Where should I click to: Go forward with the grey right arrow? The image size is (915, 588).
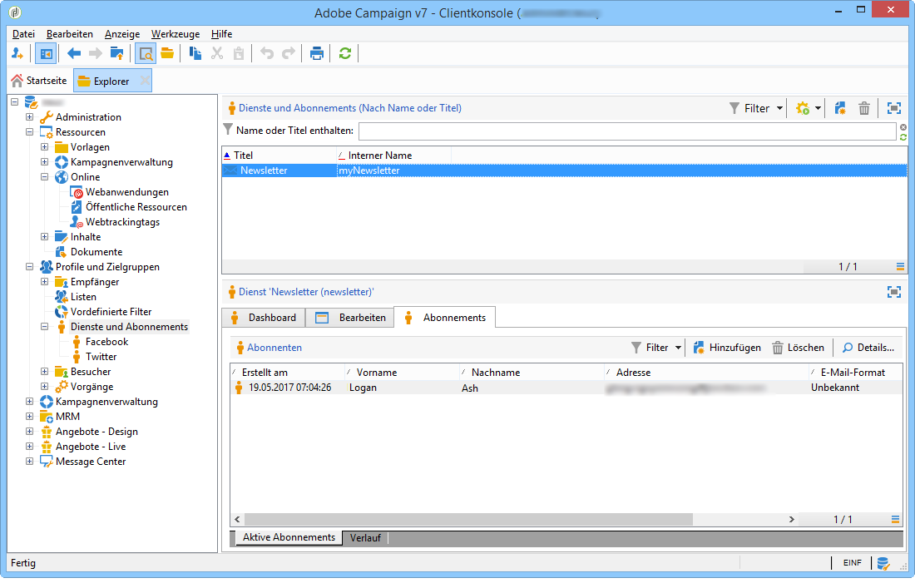(x=95, y=54)
